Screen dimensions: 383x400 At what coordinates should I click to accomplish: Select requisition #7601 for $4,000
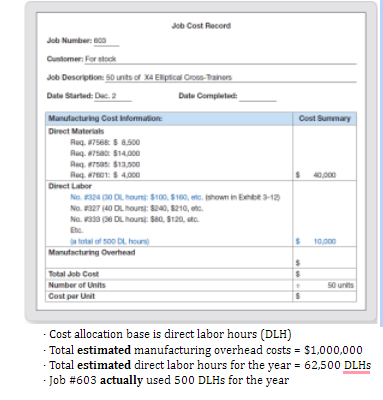(x=105, y=175)
